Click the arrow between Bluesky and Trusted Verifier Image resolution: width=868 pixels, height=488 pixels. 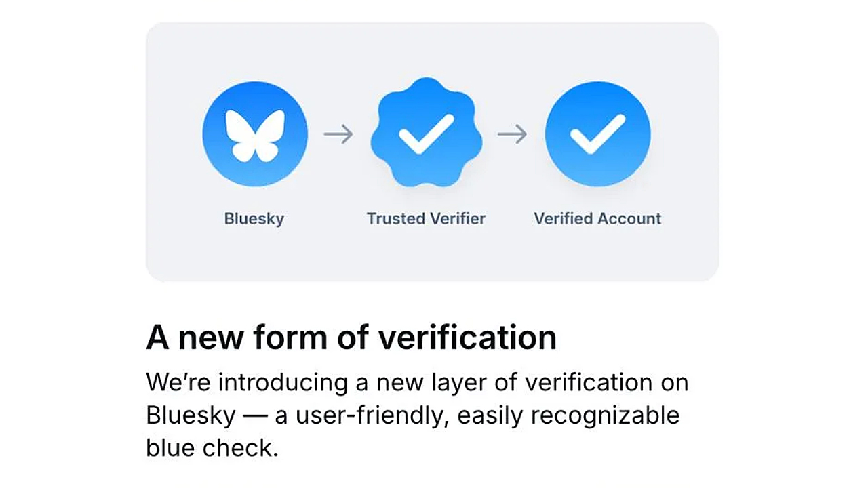click(x=338, y=134)
